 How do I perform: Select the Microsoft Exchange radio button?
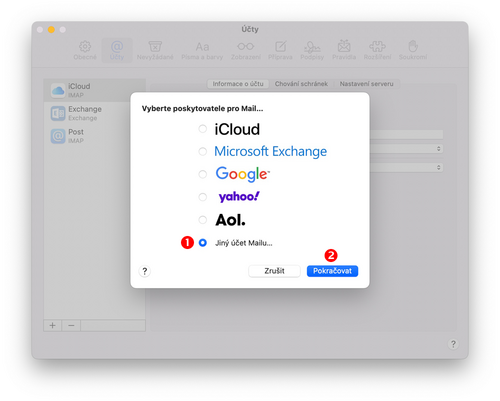202,151
